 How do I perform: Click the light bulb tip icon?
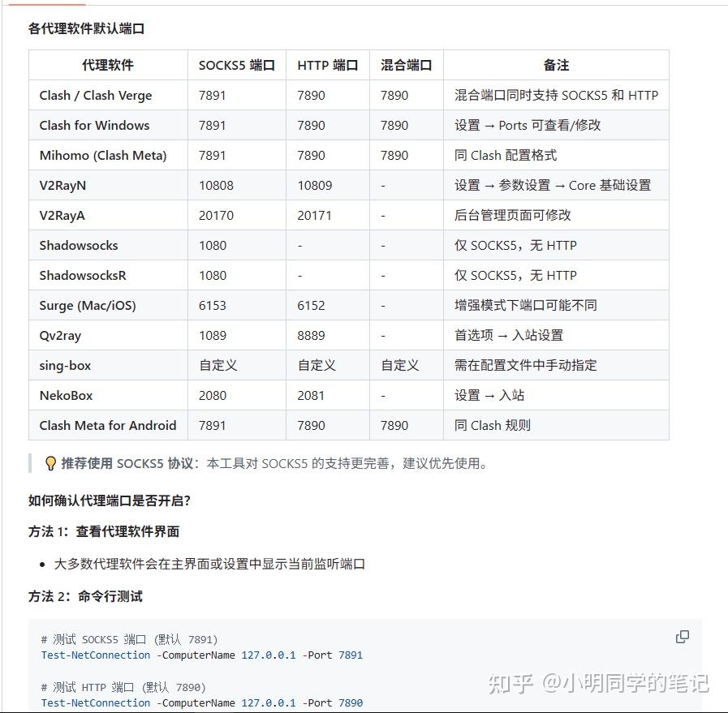pyautogui.click(x=50, y=463)
